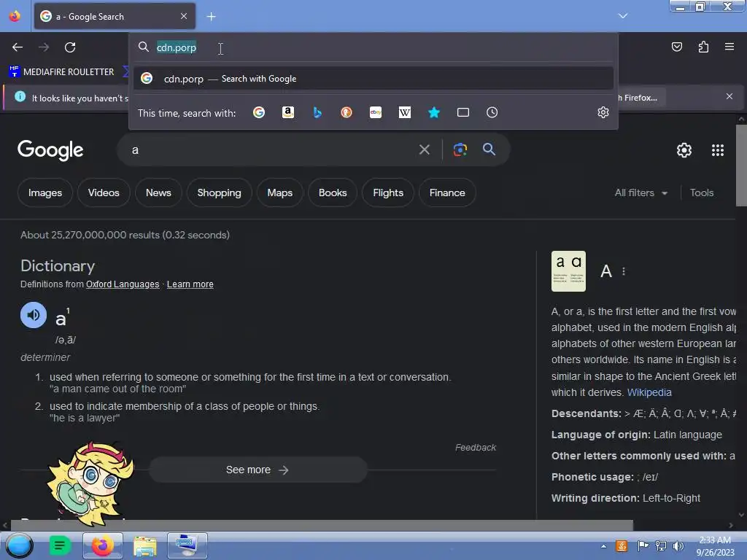The width and height of the screenshot is (747, 560).
Task: Click the A letter thumbnail image
Action: coord(568,271)
